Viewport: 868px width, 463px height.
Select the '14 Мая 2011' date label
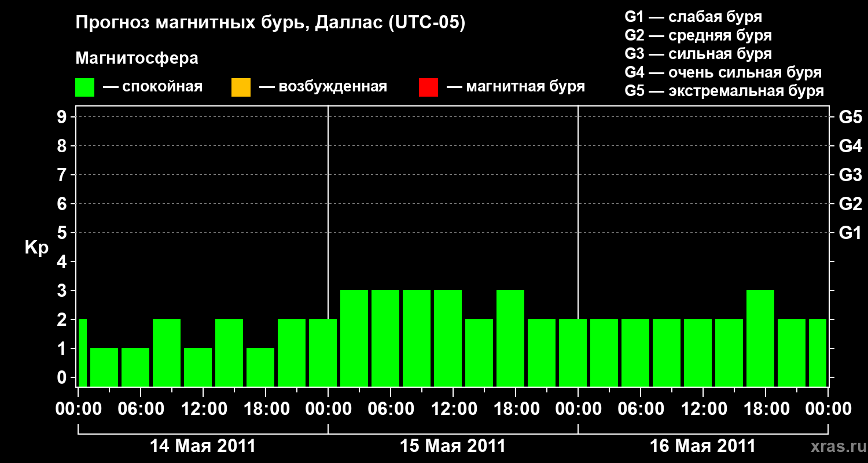[203, 446]
